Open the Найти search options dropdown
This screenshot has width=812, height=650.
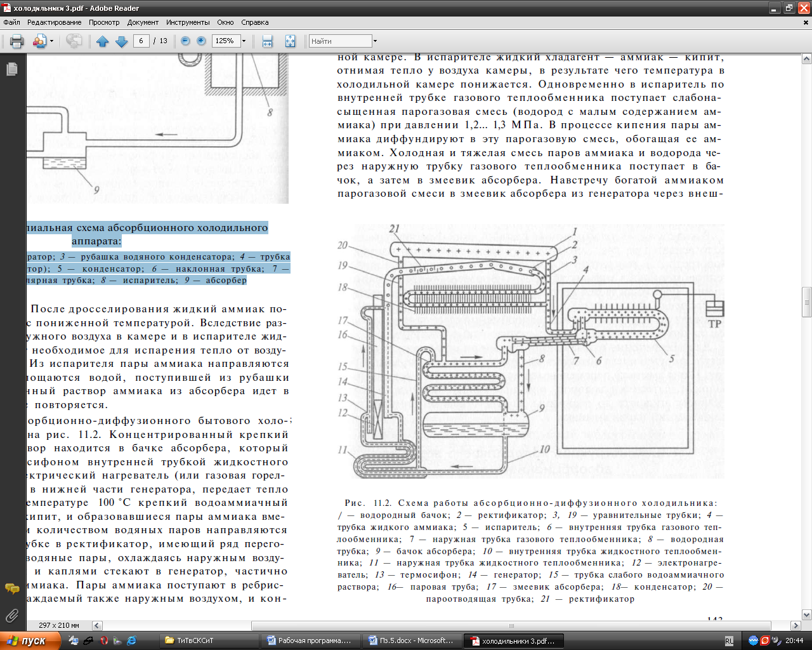pyautogui.click(x=375, y=41)
